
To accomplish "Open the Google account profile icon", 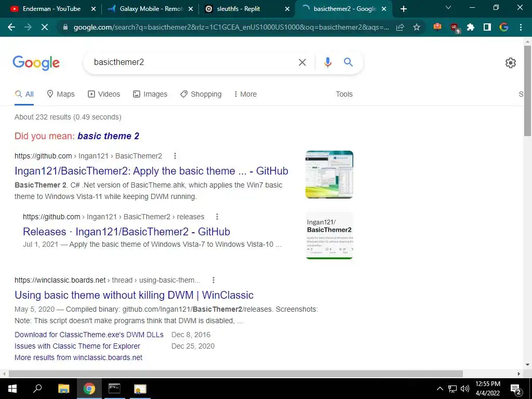I will click(504, 27).
